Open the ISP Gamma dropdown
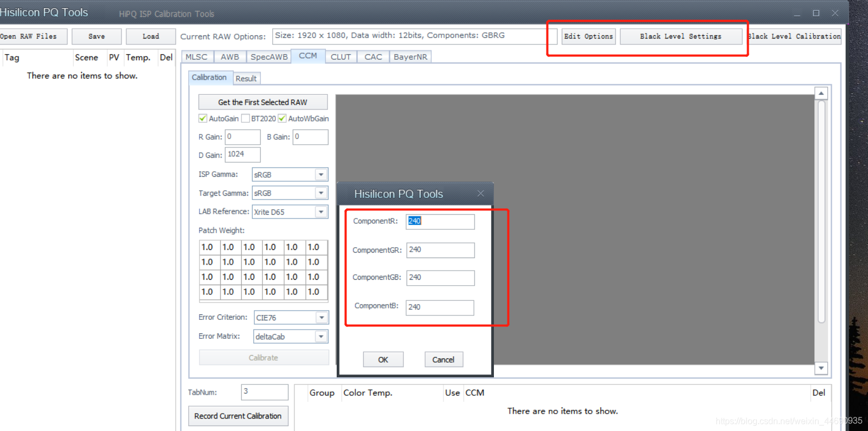This screenshot has height=431, width=868. (322, 175)
